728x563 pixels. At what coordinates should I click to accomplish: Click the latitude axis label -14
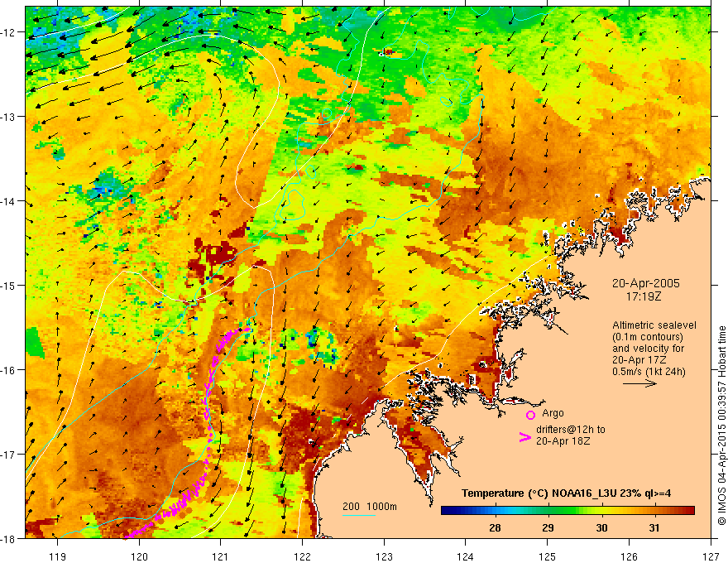[8, 201]
